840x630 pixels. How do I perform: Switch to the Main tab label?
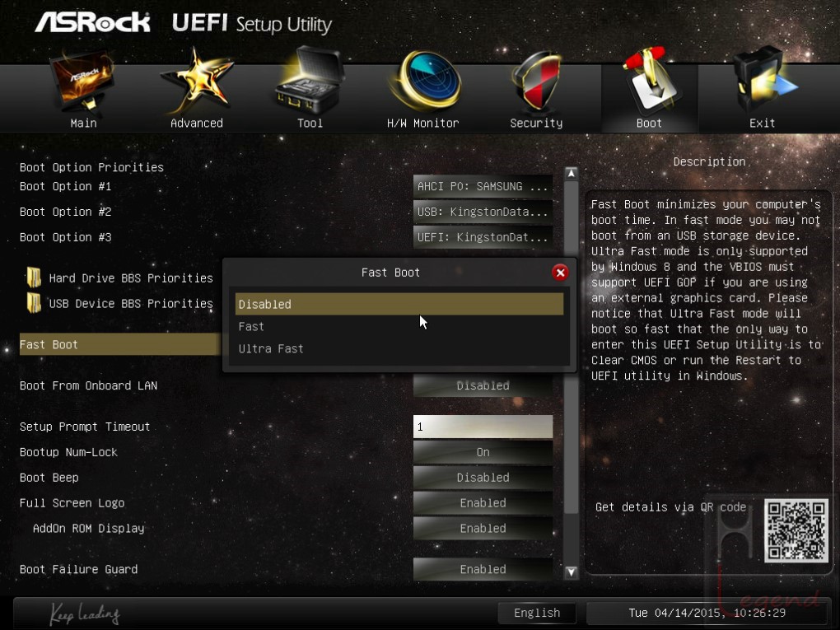(x=83, y=124)
